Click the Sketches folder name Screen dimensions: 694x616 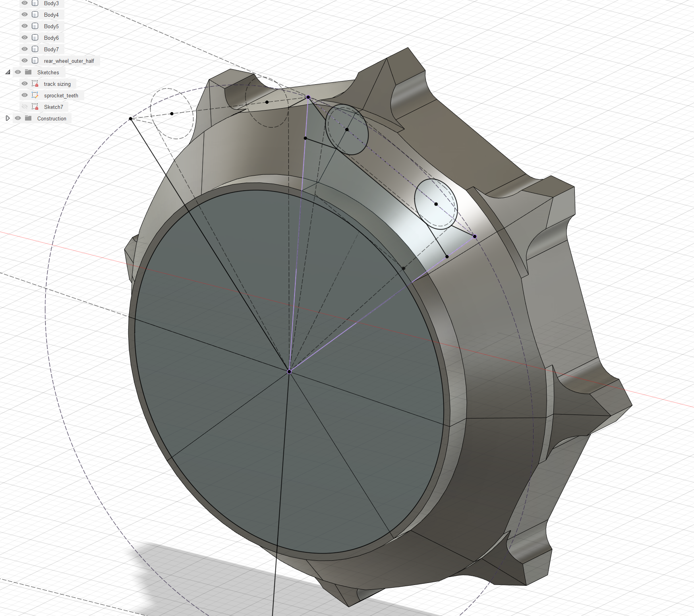click(48, 72)
